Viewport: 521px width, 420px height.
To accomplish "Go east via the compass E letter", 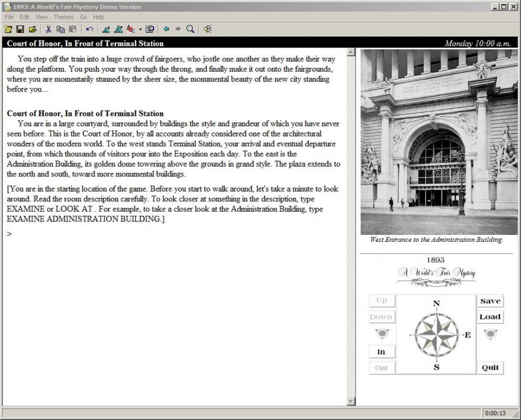I will (468, 335).
